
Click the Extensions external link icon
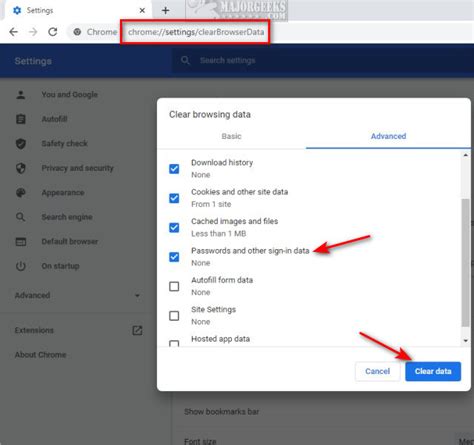coord(137,330)
